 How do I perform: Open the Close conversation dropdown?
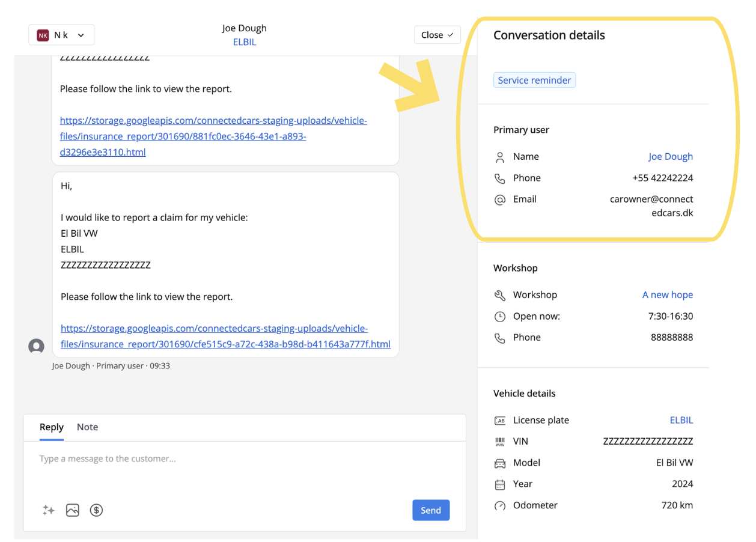[437, 35]
